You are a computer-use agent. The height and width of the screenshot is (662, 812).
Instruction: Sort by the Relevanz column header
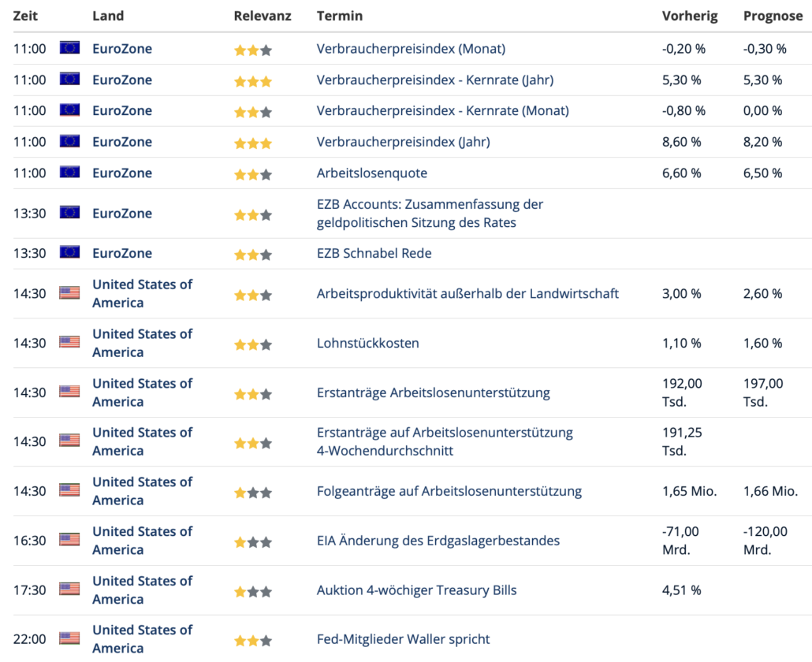pyautogui.click(x=262, y=16)
